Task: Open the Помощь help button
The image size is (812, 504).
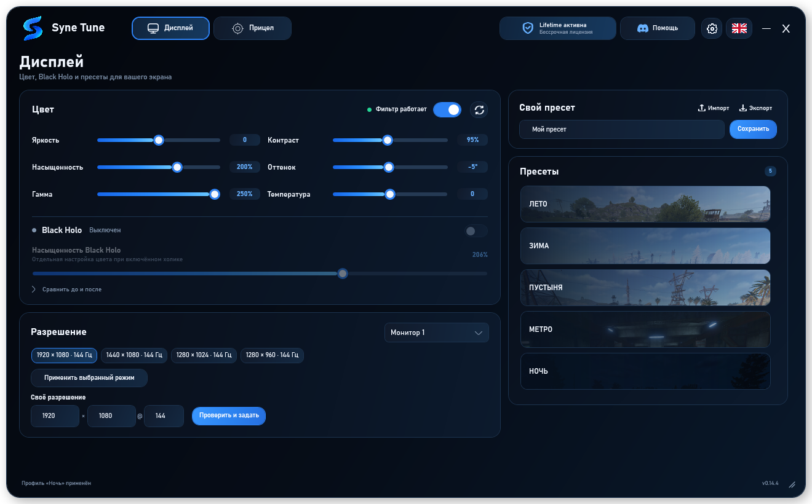Action: point(658,28)
